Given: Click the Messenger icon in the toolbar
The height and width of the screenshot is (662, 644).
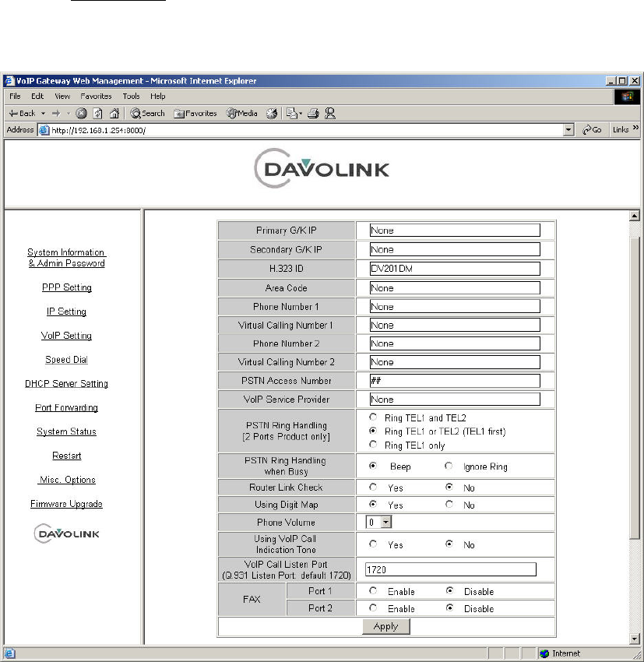Looking at the screenshot, I should pyautogui.click(x=330, y=113).
